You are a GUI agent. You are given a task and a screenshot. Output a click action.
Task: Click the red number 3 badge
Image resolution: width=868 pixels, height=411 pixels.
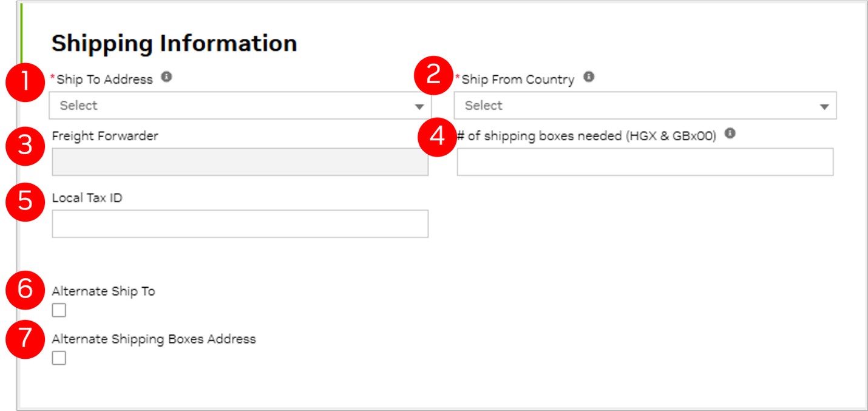[x=25, y=146]
